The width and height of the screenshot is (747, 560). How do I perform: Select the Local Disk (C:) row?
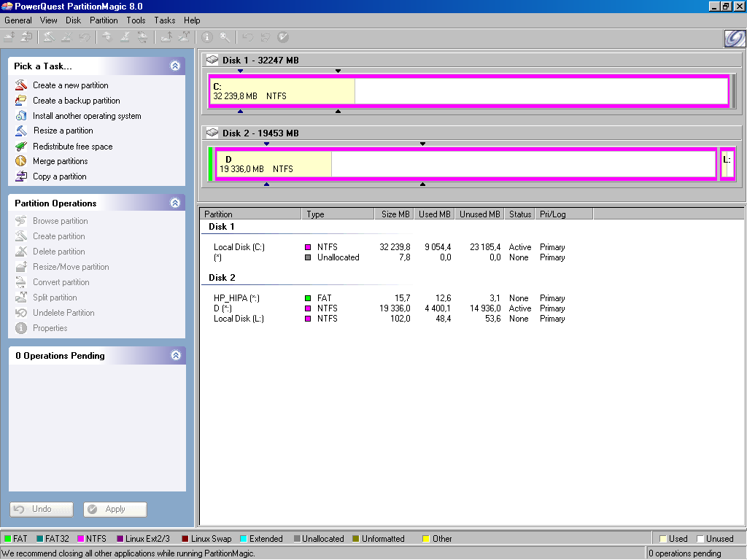[x=390, y=247]
